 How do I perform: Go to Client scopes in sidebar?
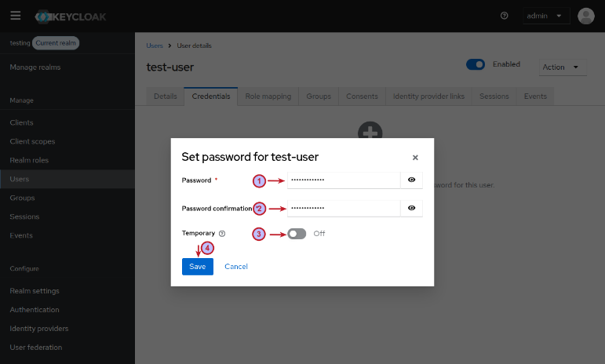32,141
